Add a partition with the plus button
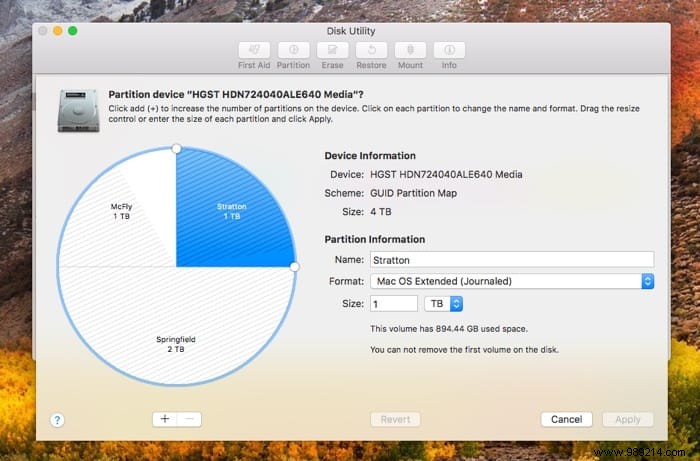The height and width of the screenshot is (461, 700). tap(165, 419)
